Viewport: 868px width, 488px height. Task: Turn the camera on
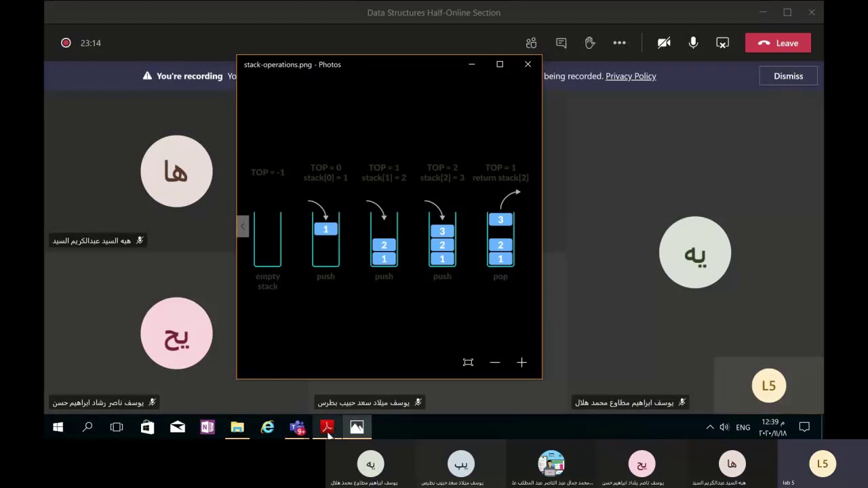664,43
